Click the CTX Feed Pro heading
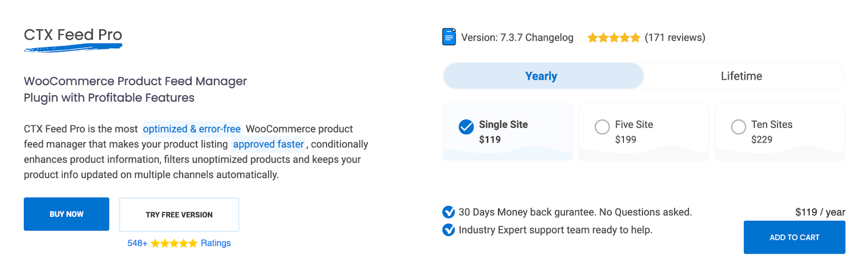 click(x=73, y=35)
